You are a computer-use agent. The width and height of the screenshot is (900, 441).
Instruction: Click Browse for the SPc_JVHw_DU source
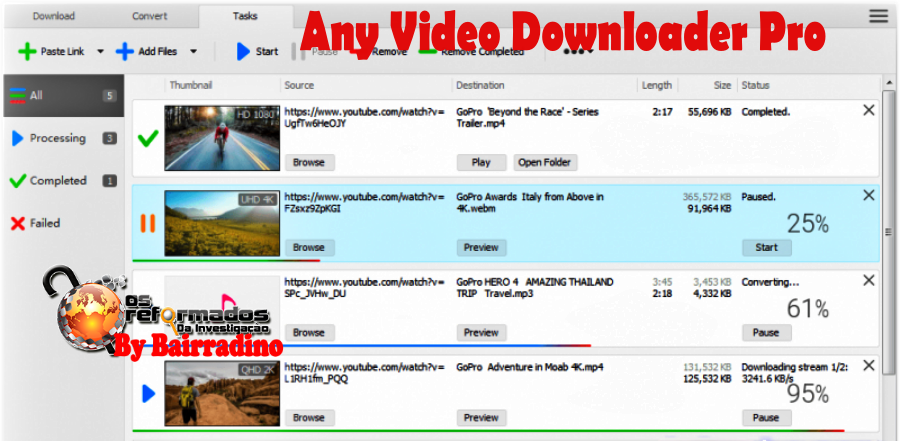(x=309, y=332)
